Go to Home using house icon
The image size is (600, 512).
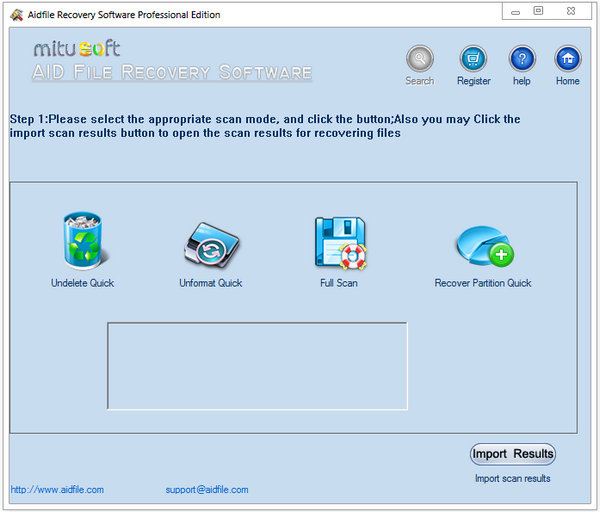[x=568, y=58]
